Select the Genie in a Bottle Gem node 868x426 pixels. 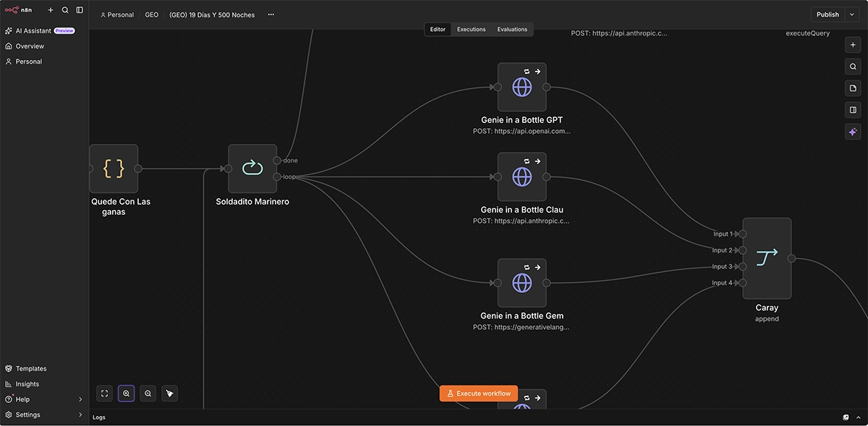click(x=522, y=283)
